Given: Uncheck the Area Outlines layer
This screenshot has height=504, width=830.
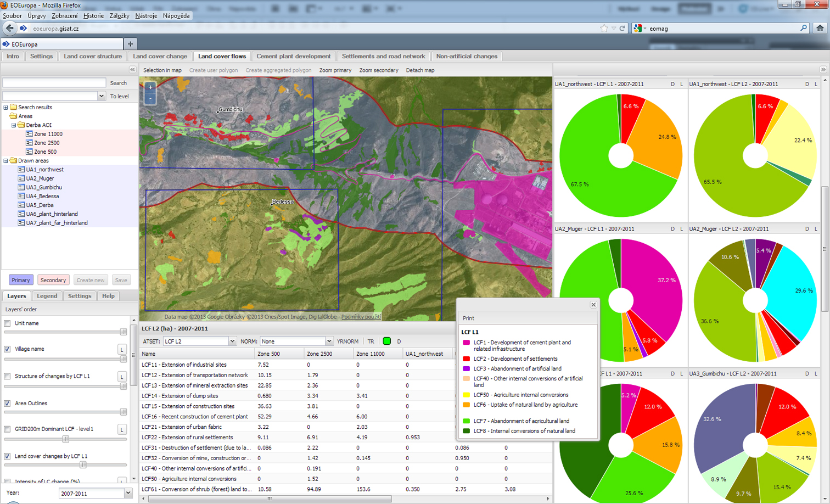Looking at the screenshot, I should tap(8, 404).
